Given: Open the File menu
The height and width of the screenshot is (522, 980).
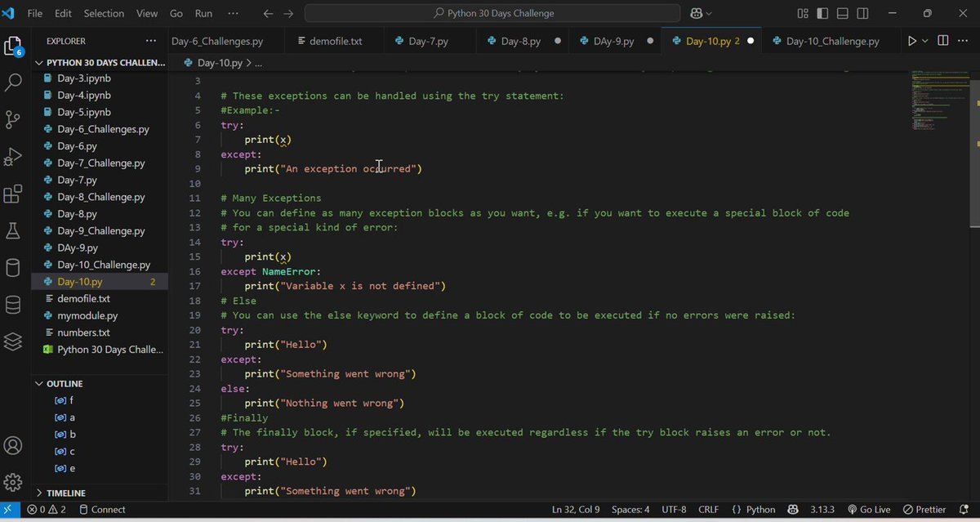Looking at the screenshot, I should pyautogui.click(x=35, y=14).
